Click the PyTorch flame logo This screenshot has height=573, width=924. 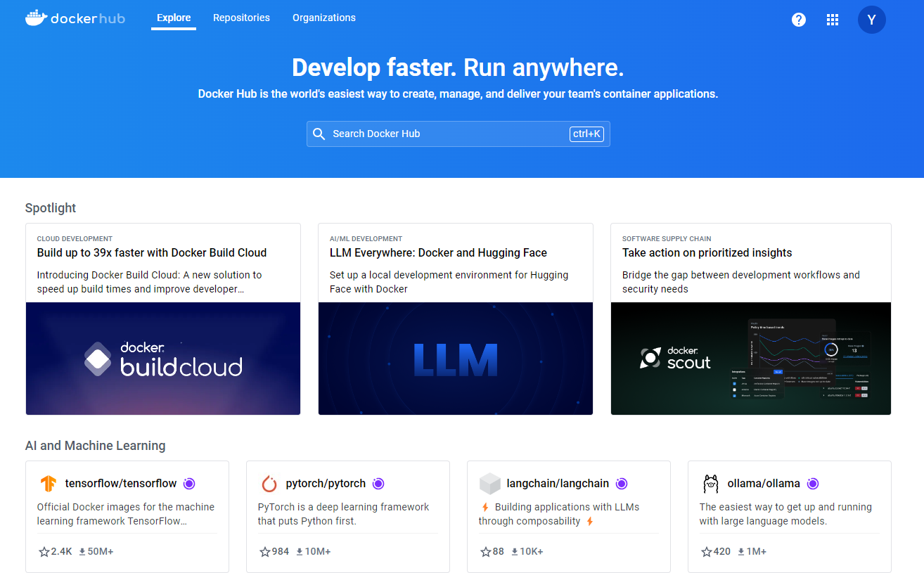pyautogui.click(x=268, y=483)
